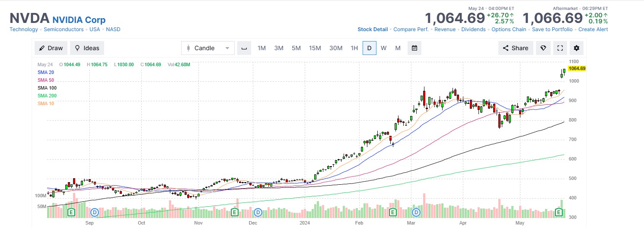Open the Stock Detail link
Image resolution: width=644 pixels, height=228 pixels.
[x=373, y=29]
